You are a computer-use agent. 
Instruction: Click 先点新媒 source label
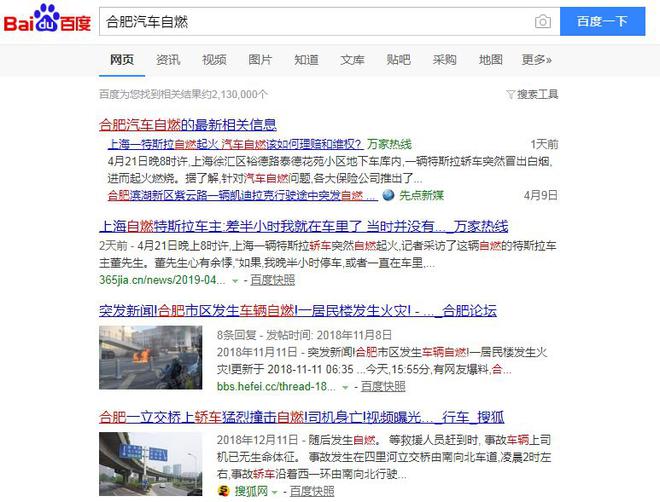point(421,195)
